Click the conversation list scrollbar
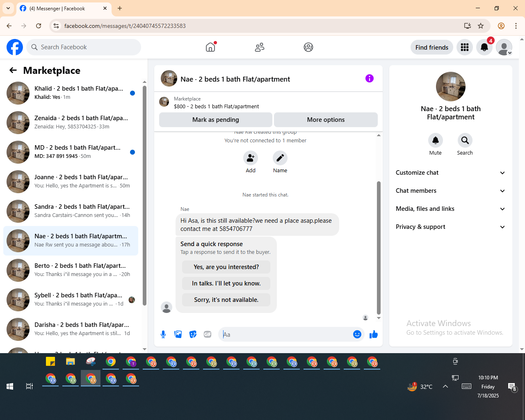 point(144,195)
